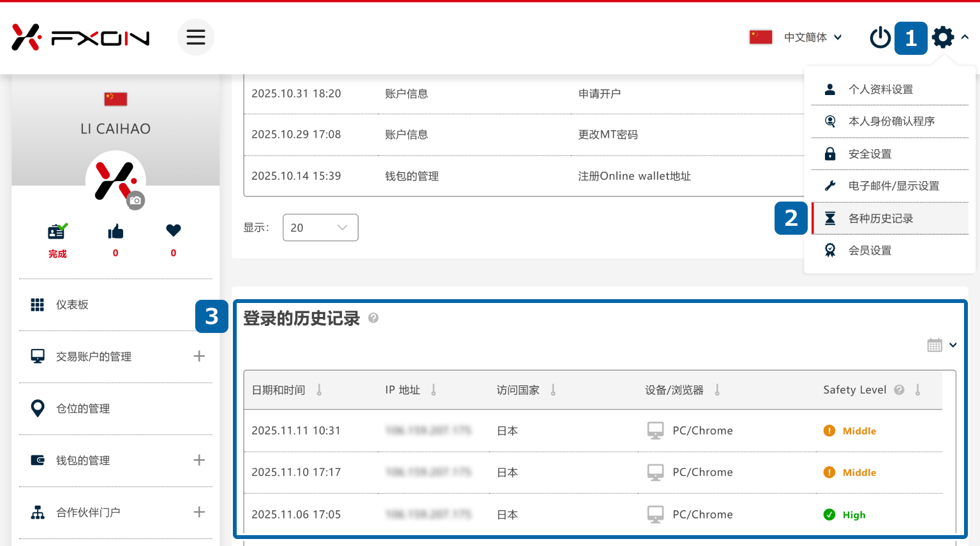Toggle sorting on the Safety Level column

(x=918, y=389)
